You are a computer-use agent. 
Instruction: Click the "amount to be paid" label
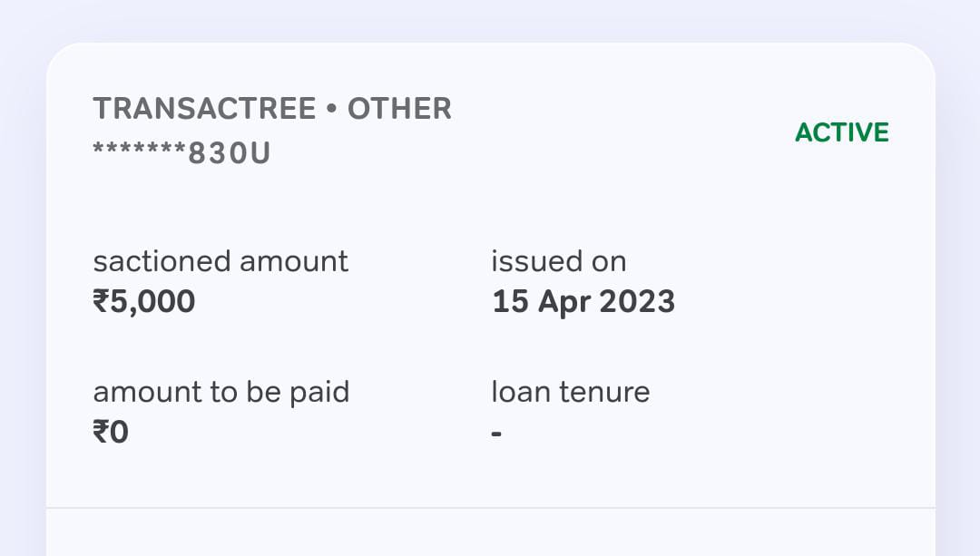click(220, 392)
